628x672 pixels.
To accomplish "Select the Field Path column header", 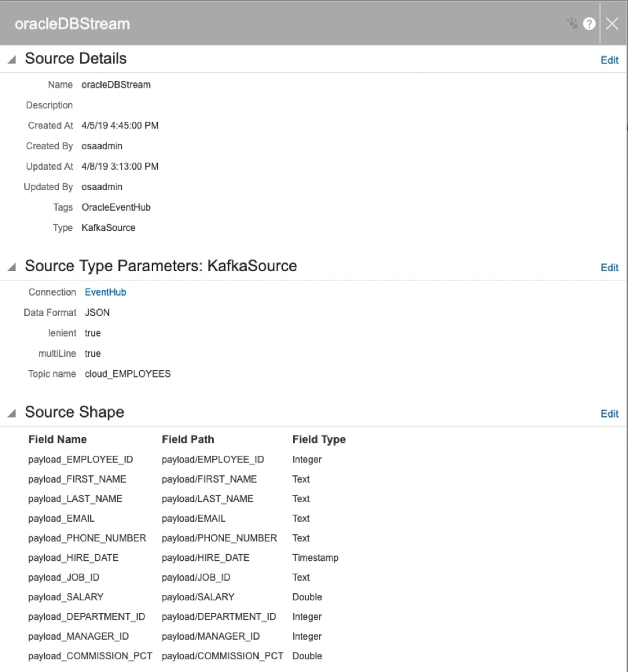I will coord(188,439).
